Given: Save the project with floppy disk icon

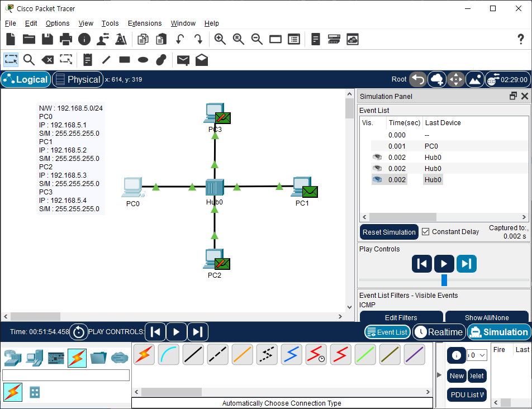Looking at the screenshot, I should [x=47, y=39].
